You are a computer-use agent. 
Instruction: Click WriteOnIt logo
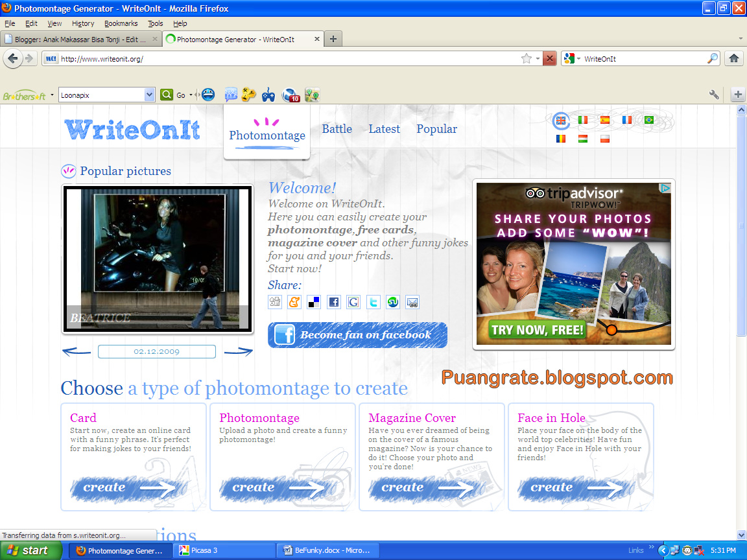[132, 130]
